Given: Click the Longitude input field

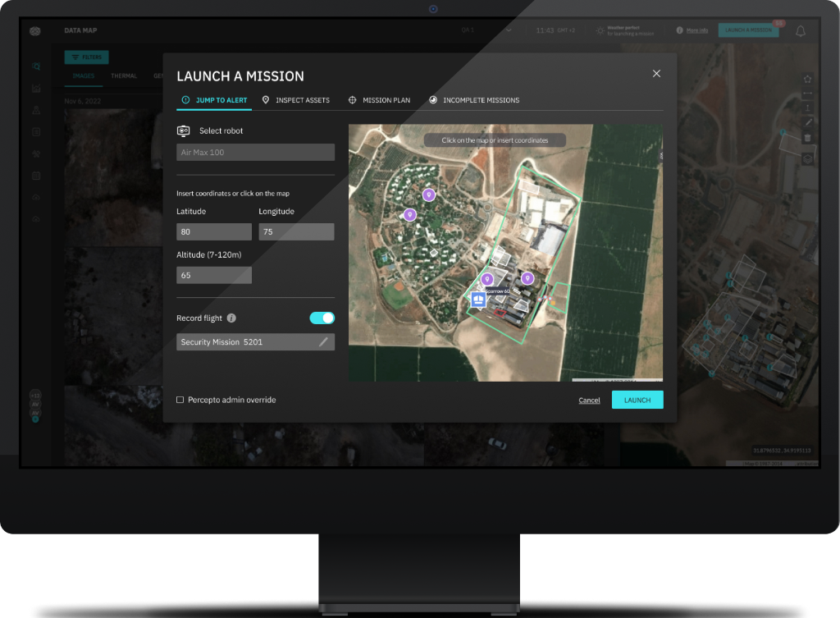Looking at the screenshot, I should [x=296, y=232].
